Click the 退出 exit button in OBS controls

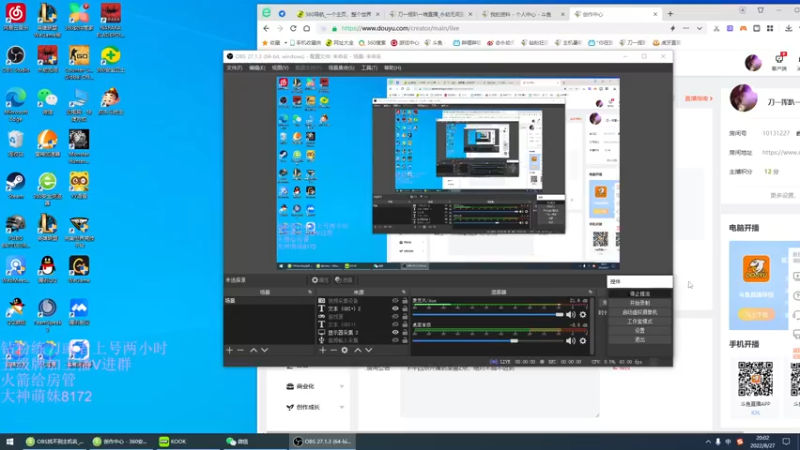point(640,339)
